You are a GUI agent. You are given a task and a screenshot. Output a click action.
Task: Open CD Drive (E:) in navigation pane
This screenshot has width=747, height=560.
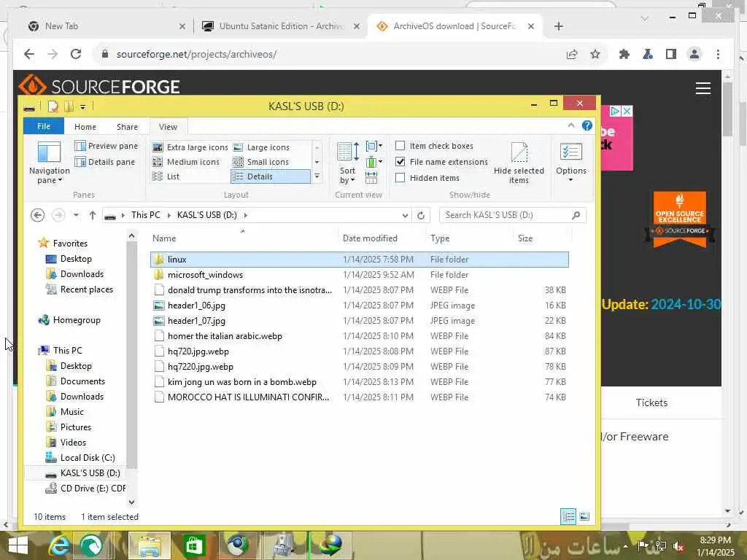pos(85,488)
